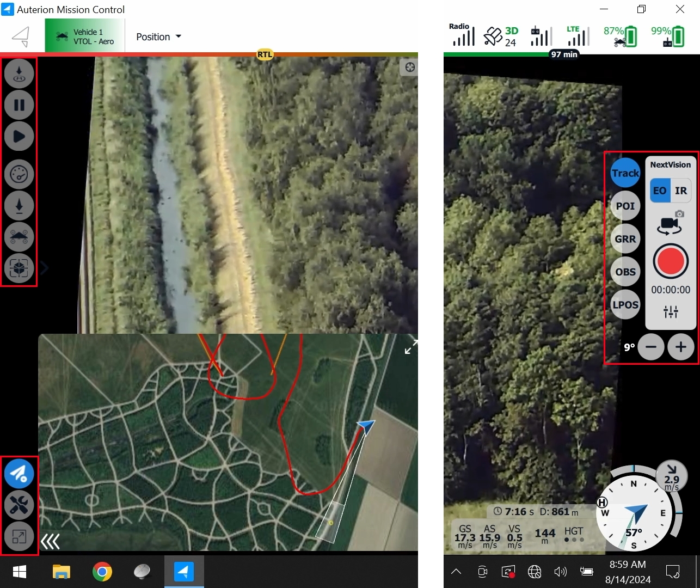Click the return-to-home landing icon

(19, 73)
